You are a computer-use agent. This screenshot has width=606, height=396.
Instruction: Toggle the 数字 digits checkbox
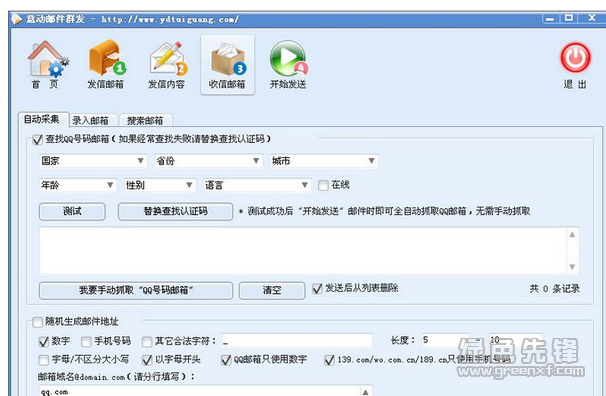click(x=44, y=342)
